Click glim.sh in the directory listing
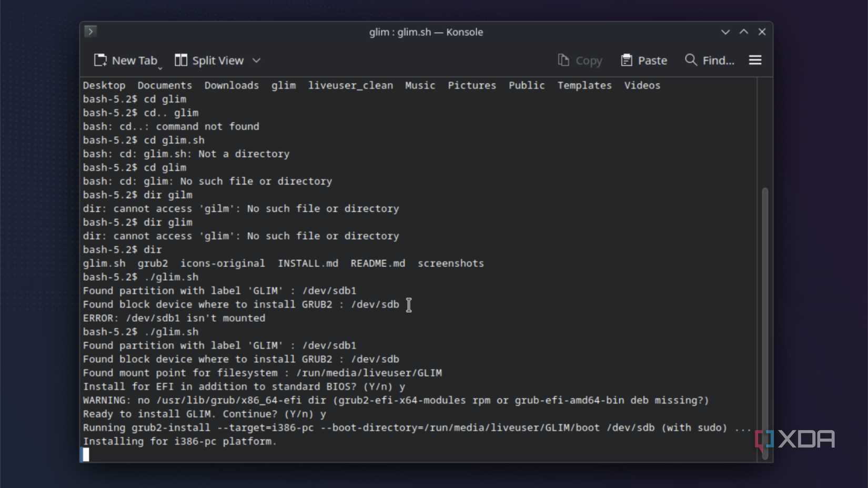The image size is (868, 488). click(104, 263)
